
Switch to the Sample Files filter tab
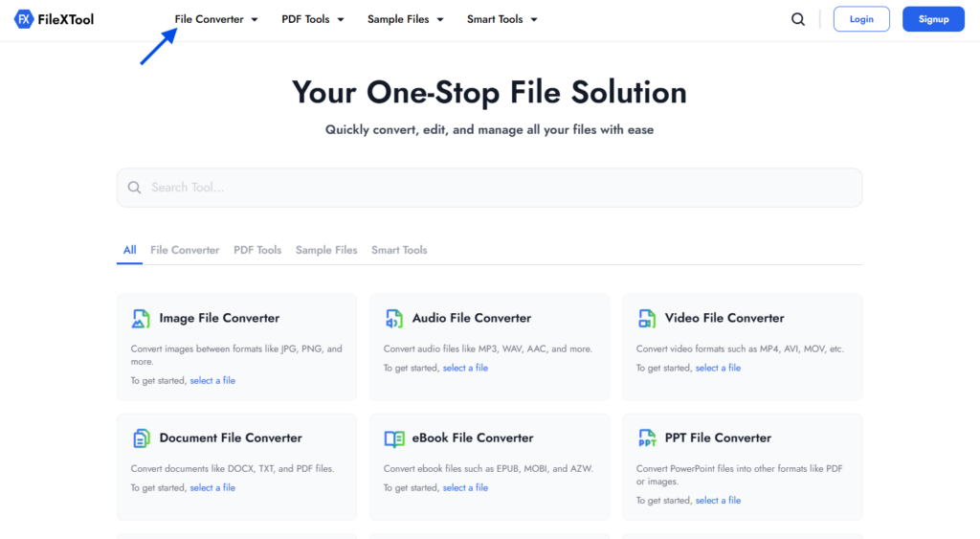tap(326, 250)
